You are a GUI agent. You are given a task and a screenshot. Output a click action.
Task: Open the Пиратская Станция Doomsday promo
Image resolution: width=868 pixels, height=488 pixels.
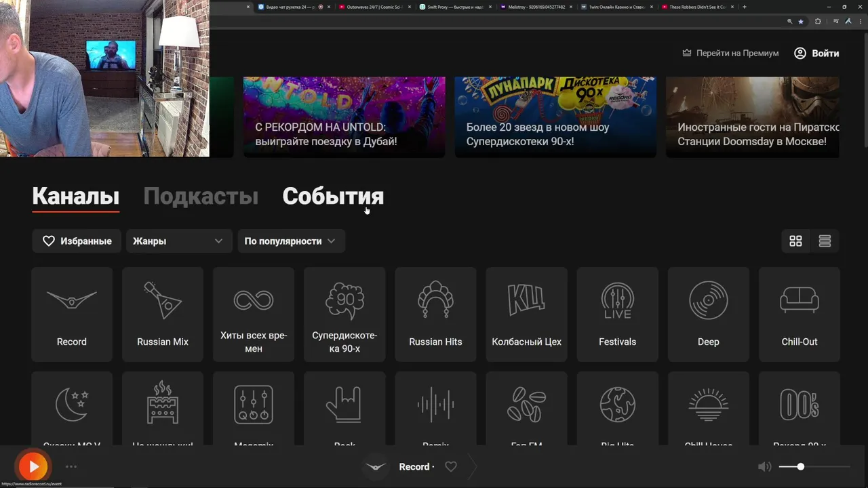(753, 117)
